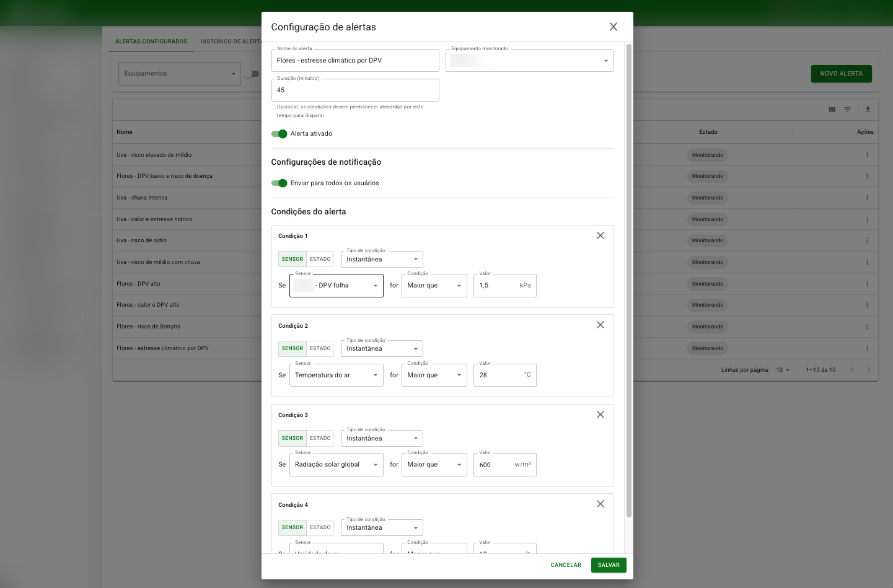Screen dimensions: 893x588
Task: Select ESTADO mode in Condição 3
Action: coord(320,438)
